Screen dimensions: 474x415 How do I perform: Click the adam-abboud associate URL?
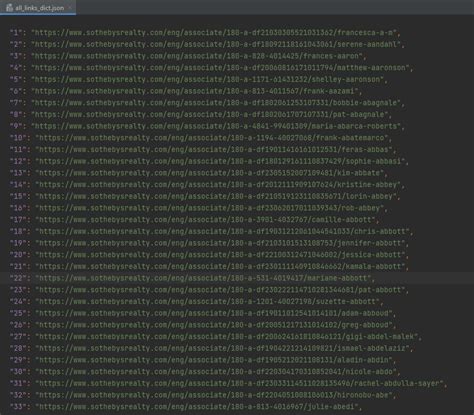pos(214,313)
